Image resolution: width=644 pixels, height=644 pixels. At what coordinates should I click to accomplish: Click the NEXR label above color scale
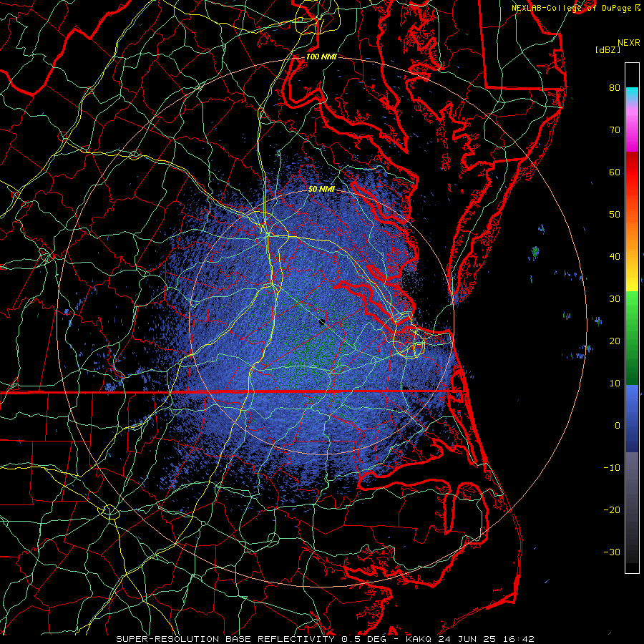click(x=629, y=43)
